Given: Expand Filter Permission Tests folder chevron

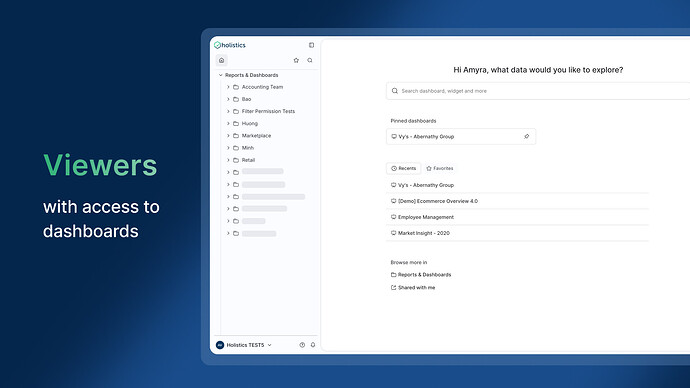Looking at the screenshot, I should 228,111.
